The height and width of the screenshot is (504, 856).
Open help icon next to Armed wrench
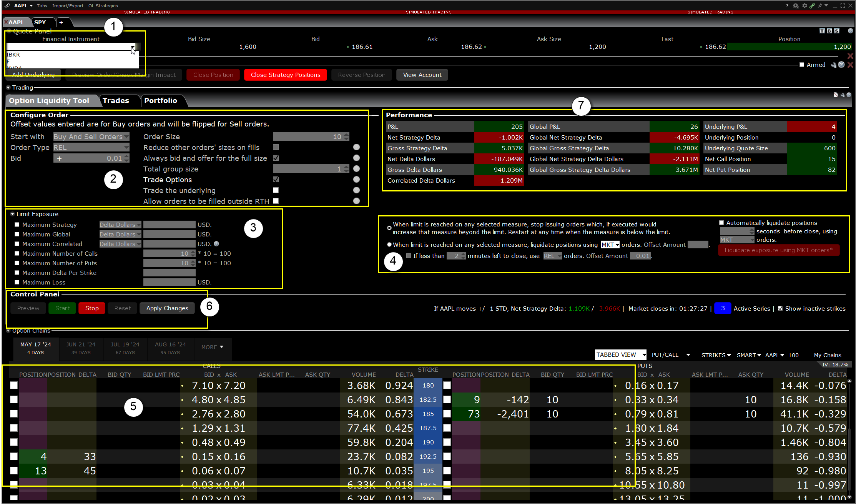pyautogui.click(x=841, y=65)
